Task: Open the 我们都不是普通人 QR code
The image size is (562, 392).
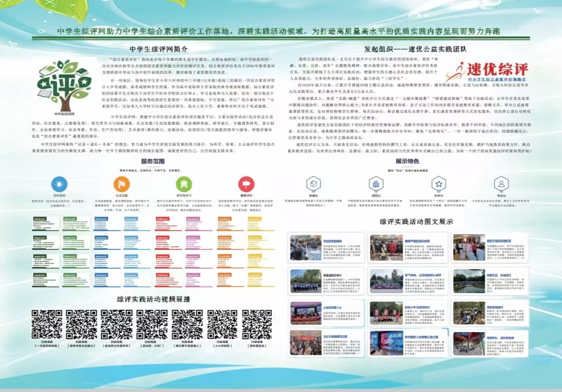Action: coord(187,324)
